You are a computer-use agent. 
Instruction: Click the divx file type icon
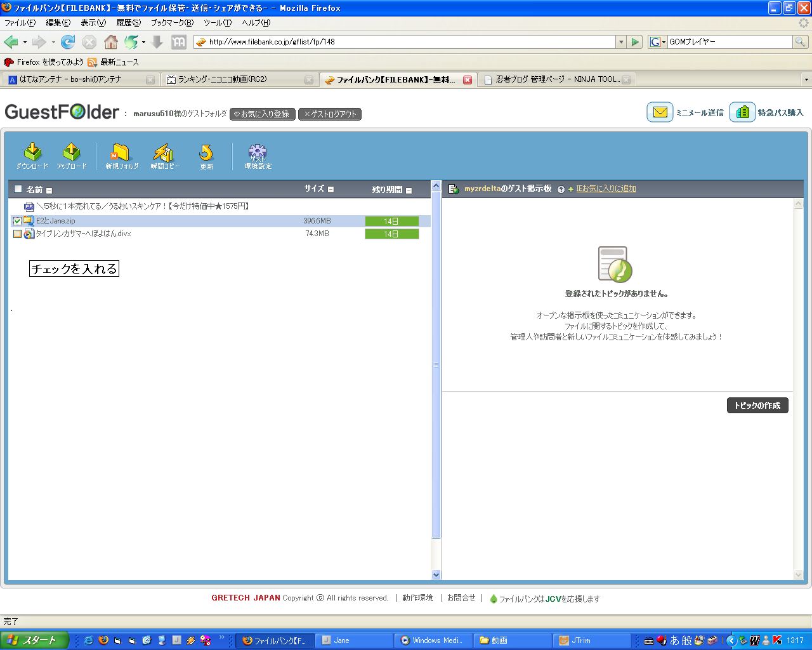click(29, 234)
